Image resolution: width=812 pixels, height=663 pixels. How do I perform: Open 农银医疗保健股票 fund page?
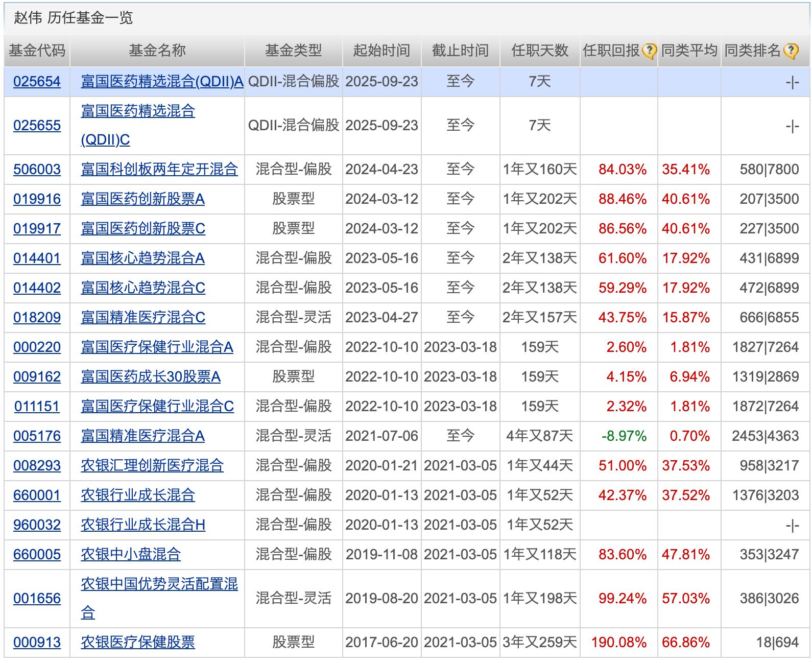point(138,643)
